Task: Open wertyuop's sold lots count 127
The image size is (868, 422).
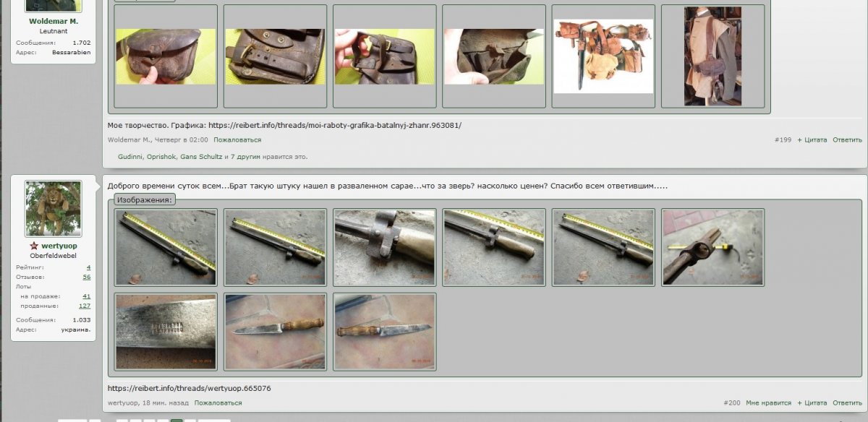Action: [x=85, y=306]
